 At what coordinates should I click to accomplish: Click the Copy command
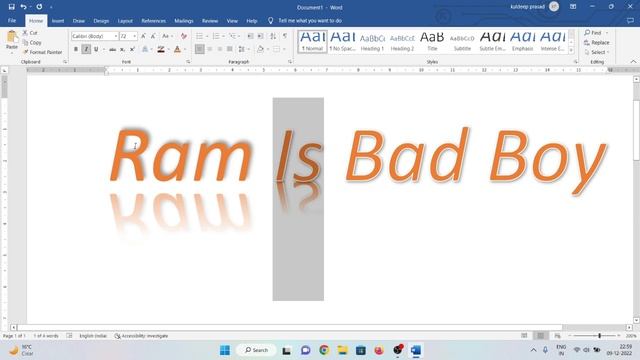(32, 42)
